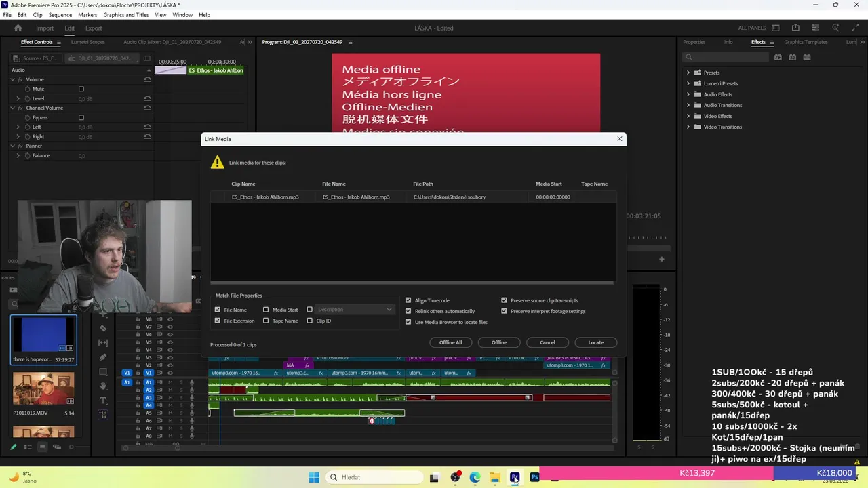
Task: Enable the Tape Name checkbox
Action: [x=266, y=321]
